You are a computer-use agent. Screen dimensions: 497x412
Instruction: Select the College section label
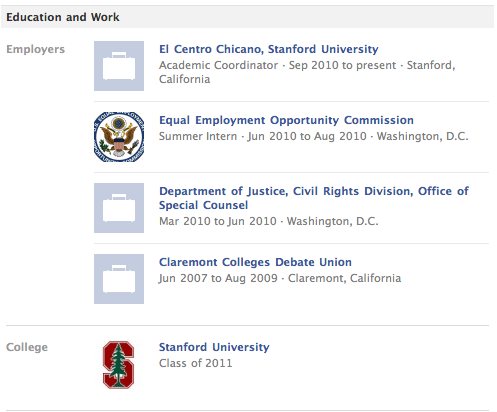(x=27, y=347)
